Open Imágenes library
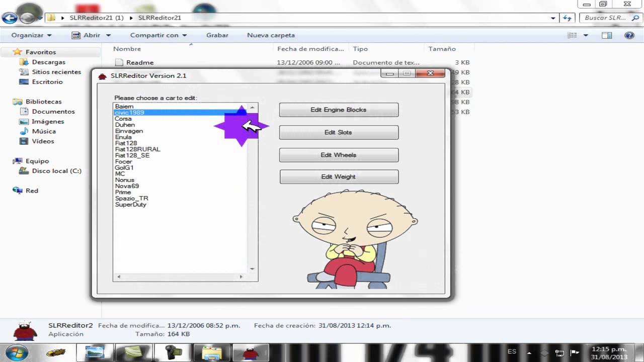Screen dimensions: 644x362 click(x=48, y=121)
